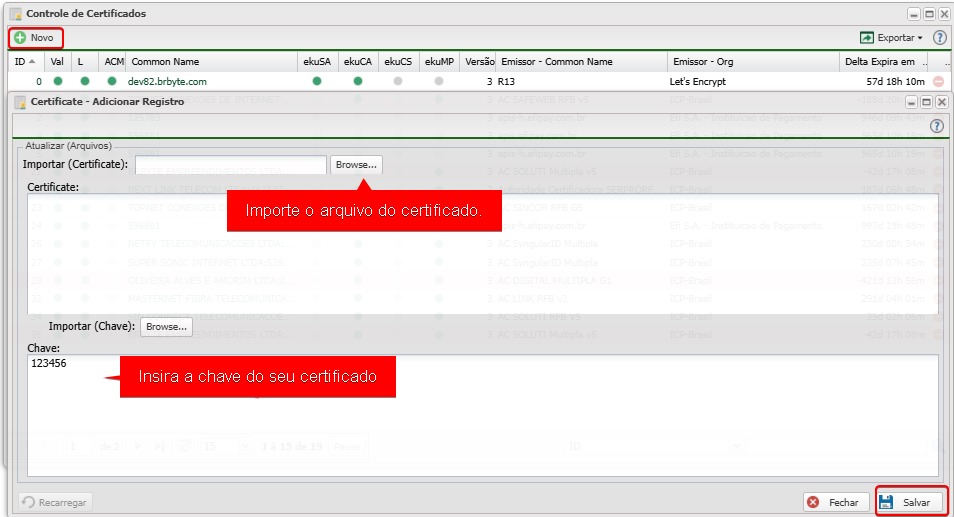
Task: Sort by Common Name column header
Action: (165, 61)
